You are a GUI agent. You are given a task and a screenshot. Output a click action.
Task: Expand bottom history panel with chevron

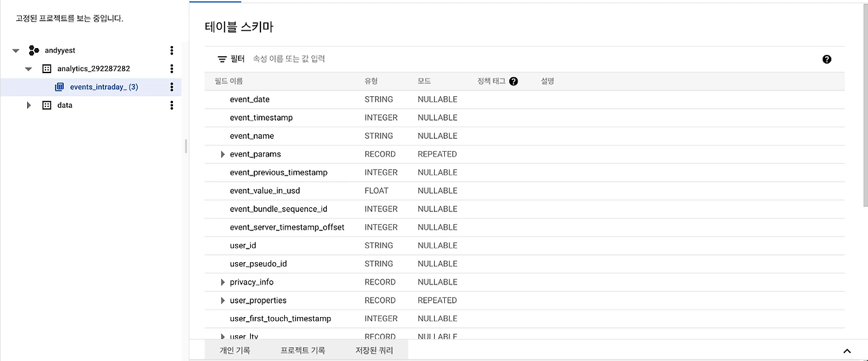[847, 351]
